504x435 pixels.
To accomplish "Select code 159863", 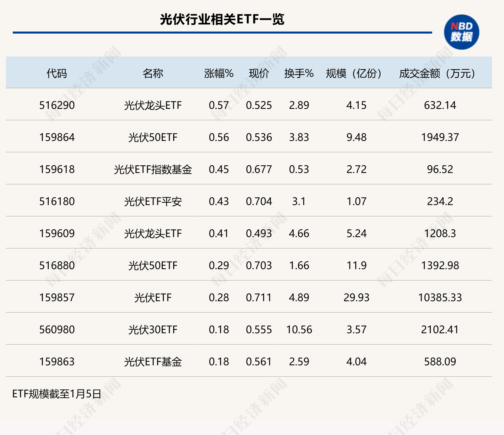I will (x=57, y=362).
